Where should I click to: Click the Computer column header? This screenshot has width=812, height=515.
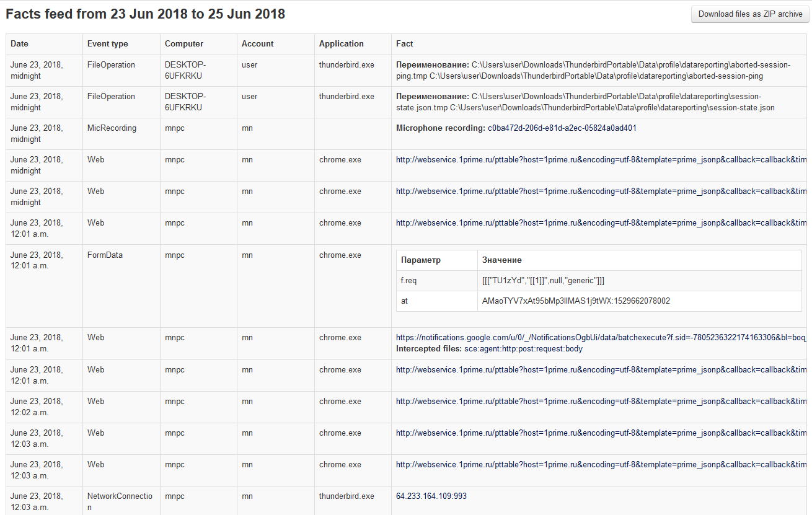[x=183, y=44]
